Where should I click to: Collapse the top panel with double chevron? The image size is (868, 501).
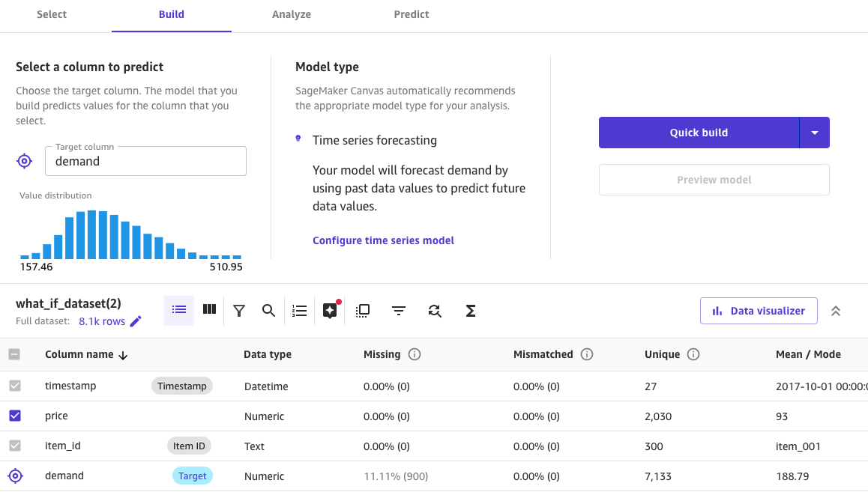[x=836, y=311]
